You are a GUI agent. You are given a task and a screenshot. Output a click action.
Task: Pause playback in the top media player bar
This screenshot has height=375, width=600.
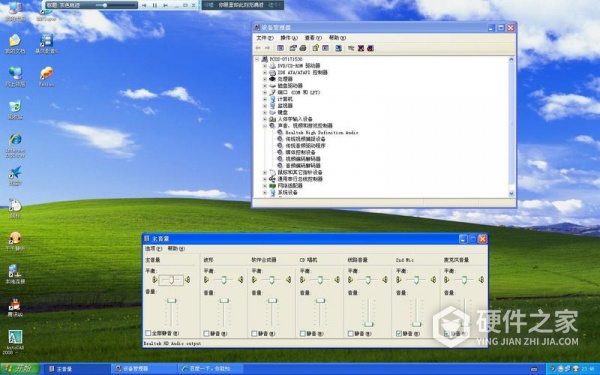(155, 5)
